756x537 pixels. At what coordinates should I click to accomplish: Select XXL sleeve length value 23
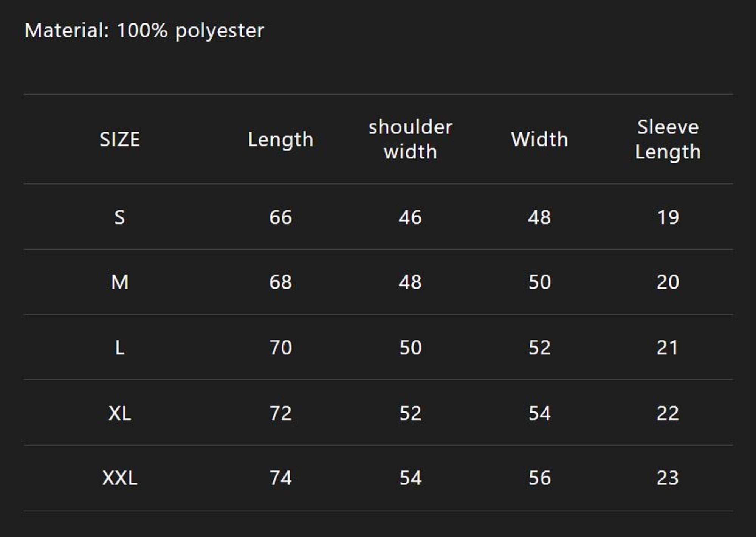(x=668, y=478)
